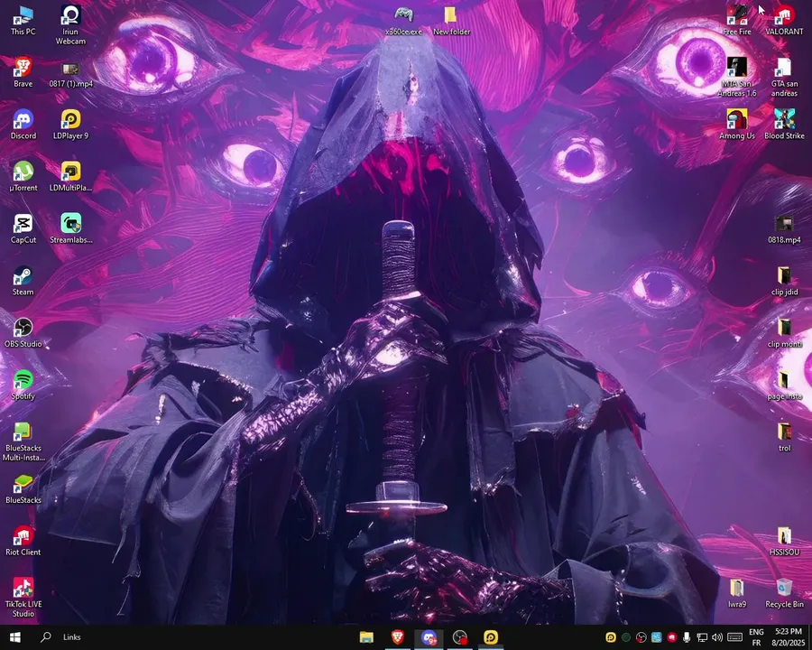Viewport: 812px width, 650px height.
Task: Select the Recycle Bin icon
Action: click(785, 593)
